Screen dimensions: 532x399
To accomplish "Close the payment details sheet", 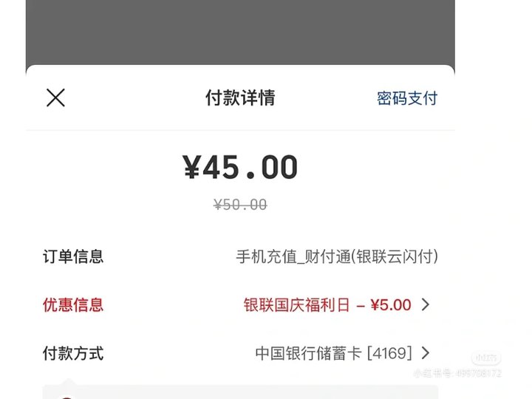I will click(x=55, y=98).
